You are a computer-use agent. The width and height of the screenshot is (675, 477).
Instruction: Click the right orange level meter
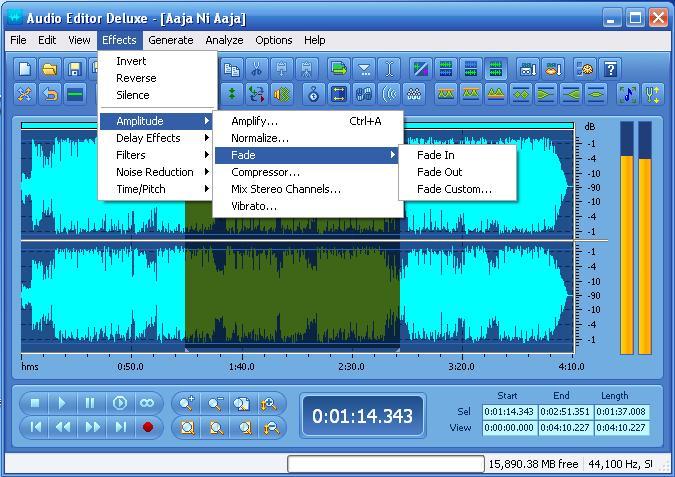point(645,238)
